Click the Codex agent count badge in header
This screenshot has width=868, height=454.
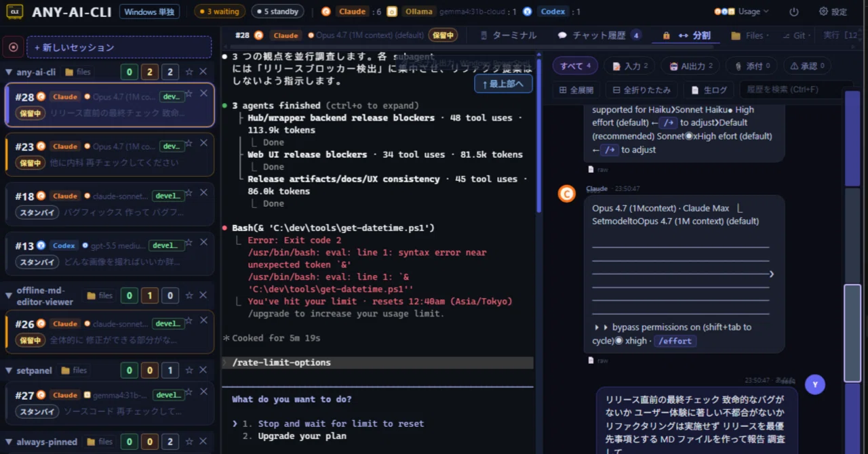[551, 12]
